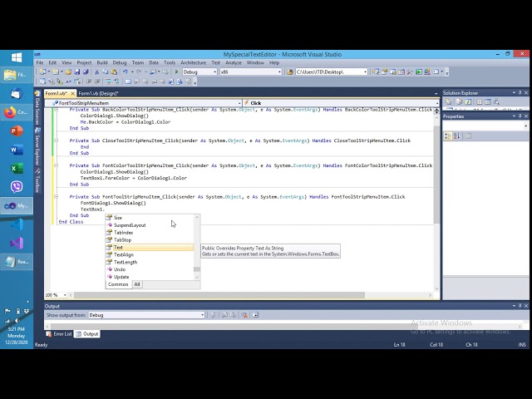Open Firefox from the Windows taskbar
This screenshot has height=399, width=532.
coord(17,112)
